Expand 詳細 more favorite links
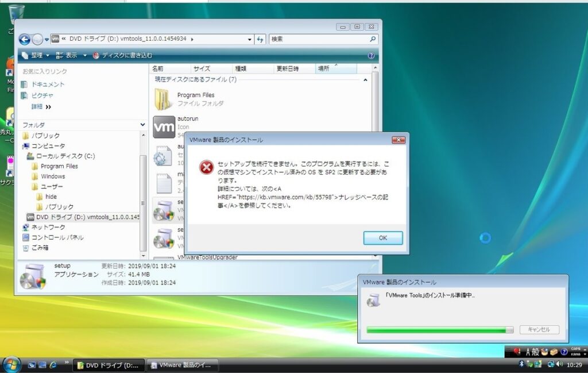 pos(41,107)
